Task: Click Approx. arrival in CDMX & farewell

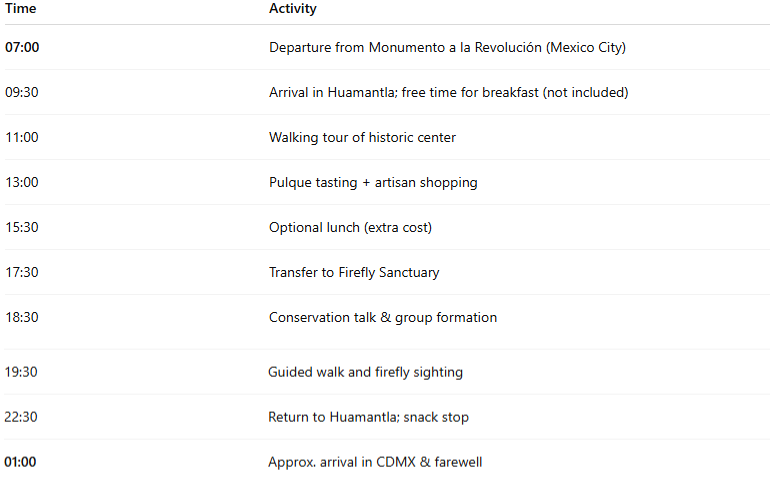Action: [375, 462]
